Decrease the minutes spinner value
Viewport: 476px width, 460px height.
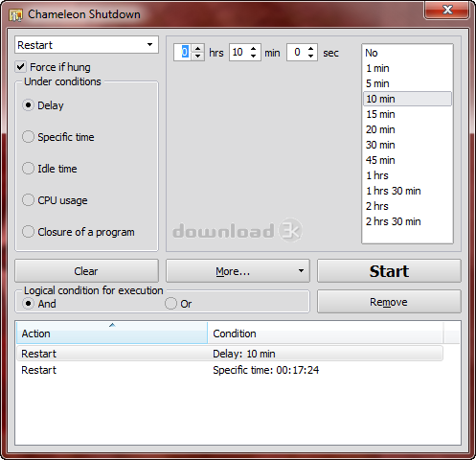(254, 56)
